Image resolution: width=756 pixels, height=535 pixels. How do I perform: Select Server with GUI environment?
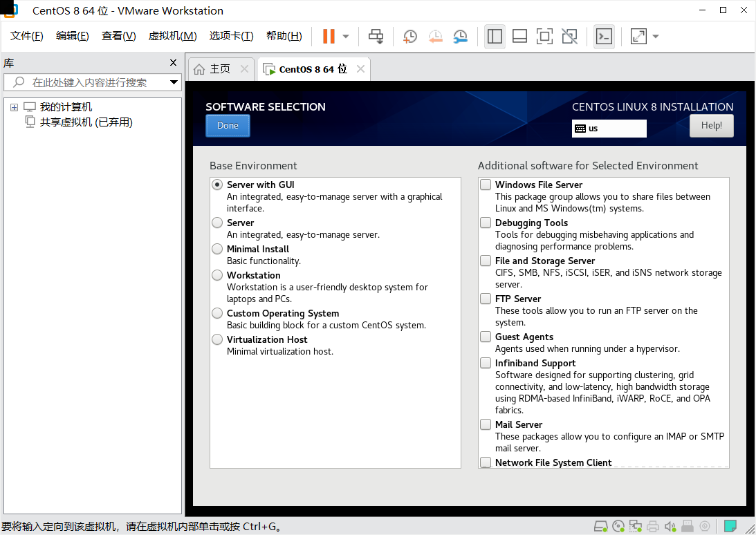tap(217, 185)
